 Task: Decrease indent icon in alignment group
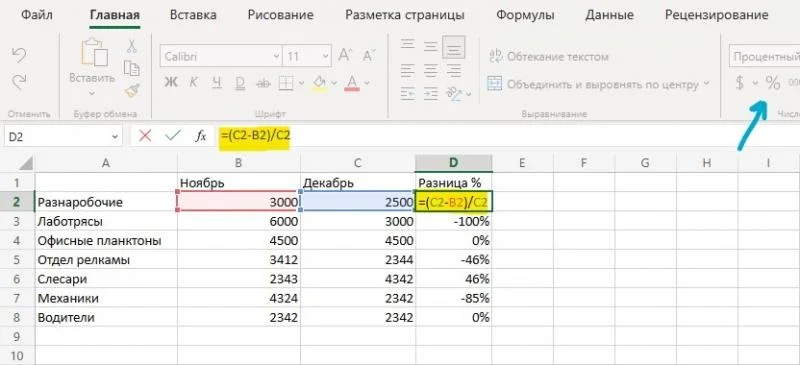point(407,93)
